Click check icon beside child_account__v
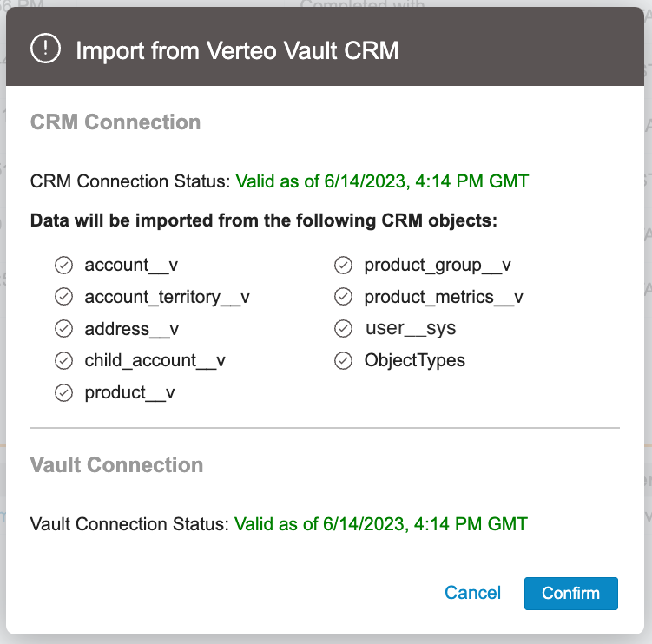This screenshot has height=644, width=652. 63,360
